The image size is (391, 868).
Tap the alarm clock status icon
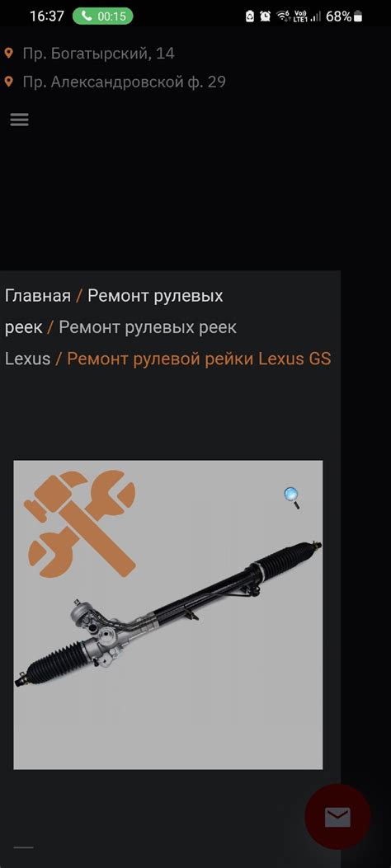(266, 16)
